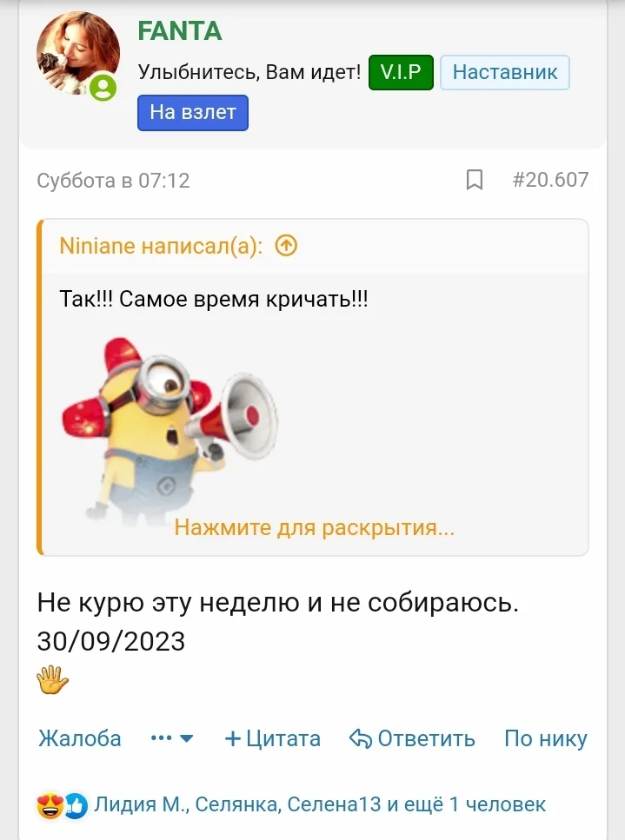Reply using the Ответить button
The image size is (625, 840).
pos(412,738)
